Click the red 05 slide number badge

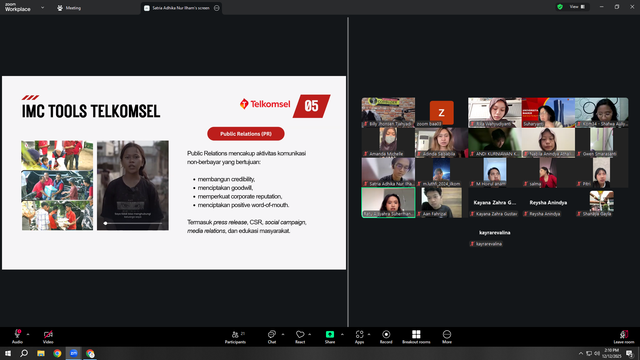click(311, 106)
